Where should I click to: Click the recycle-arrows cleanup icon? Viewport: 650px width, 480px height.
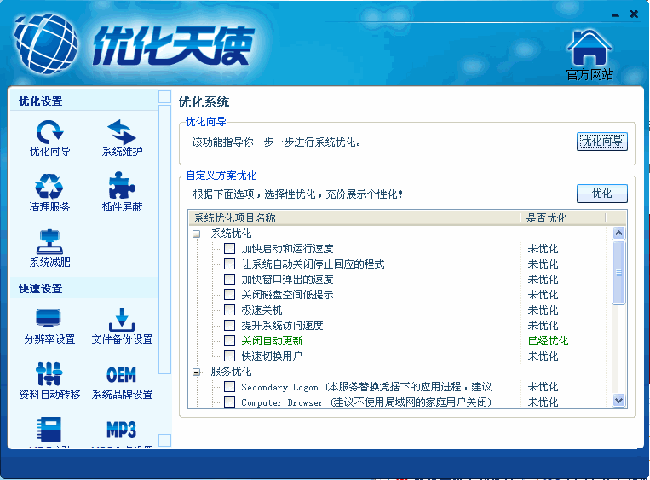pos(49,187)
